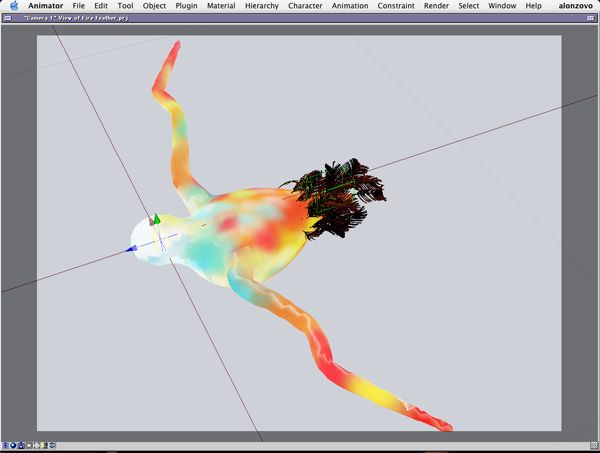Open the Material menu
Viewport: 600px width, 453px height.
(x=221, y=6)
